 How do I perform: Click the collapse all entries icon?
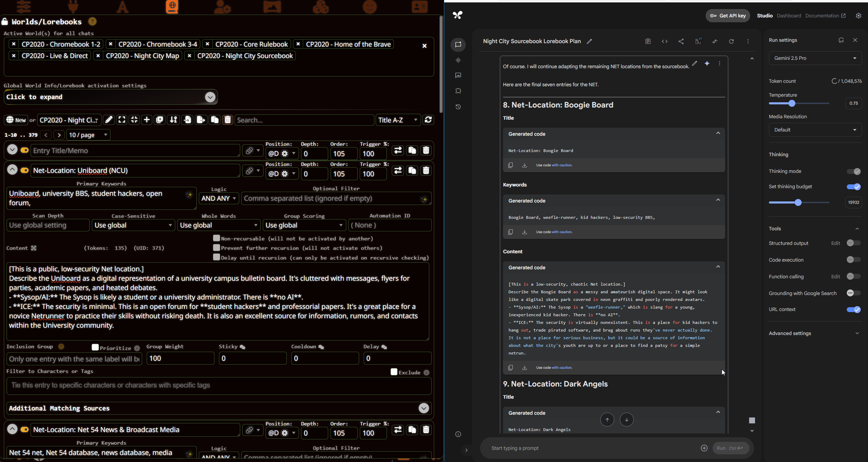(134, 120)
